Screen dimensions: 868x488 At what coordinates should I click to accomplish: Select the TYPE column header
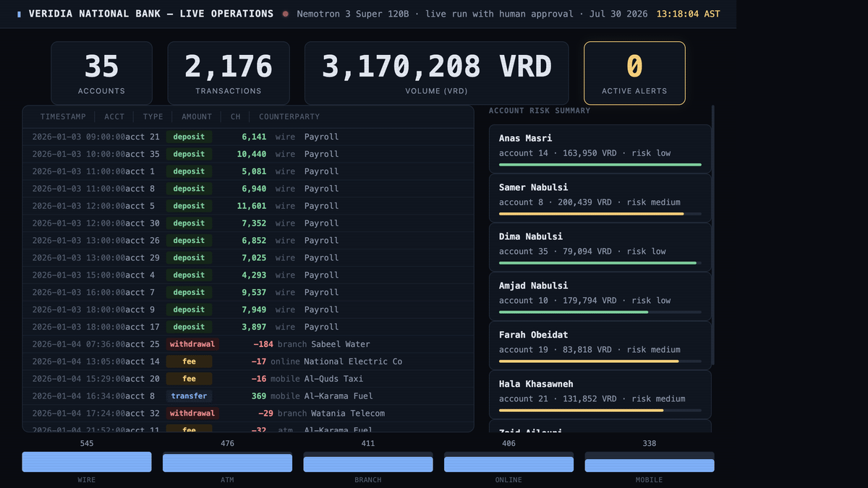[x=153, y=116]
